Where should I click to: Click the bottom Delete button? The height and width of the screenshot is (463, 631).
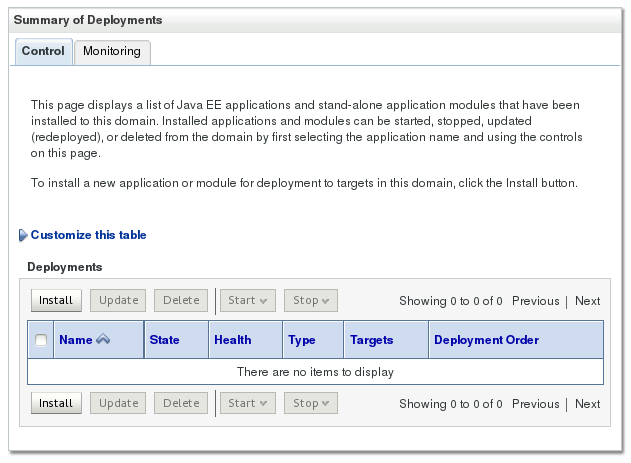pos(181,404)
